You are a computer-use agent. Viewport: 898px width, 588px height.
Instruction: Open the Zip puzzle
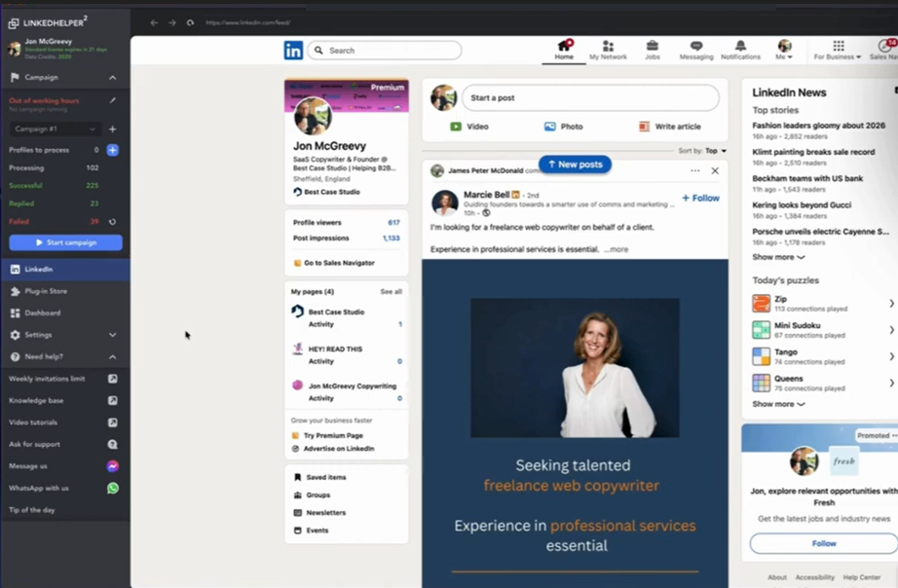pos(822,304)
